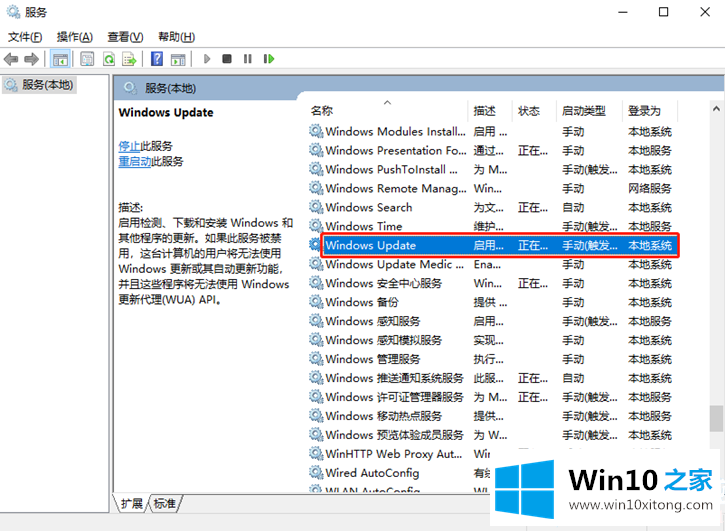Click gear icon of Windows Modules Installer

tap(316, 131)
